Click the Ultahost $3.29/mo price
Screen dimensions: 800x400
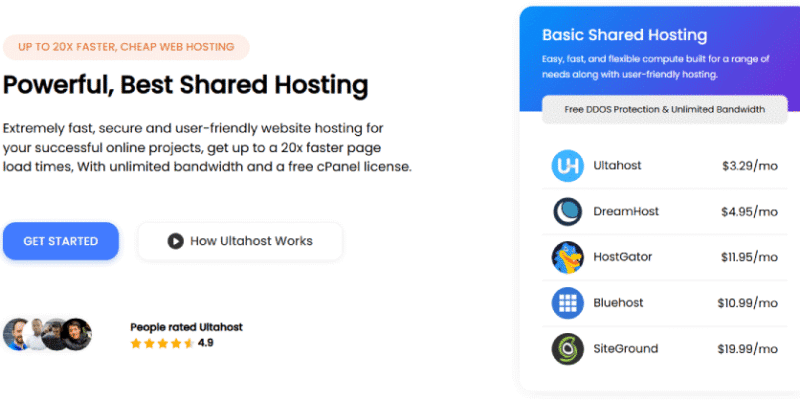click(749, 166)
